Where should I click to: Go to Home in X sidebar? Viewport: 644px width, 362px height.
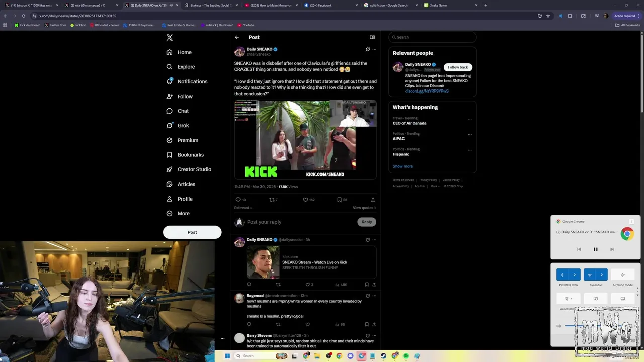coord(179,52)
